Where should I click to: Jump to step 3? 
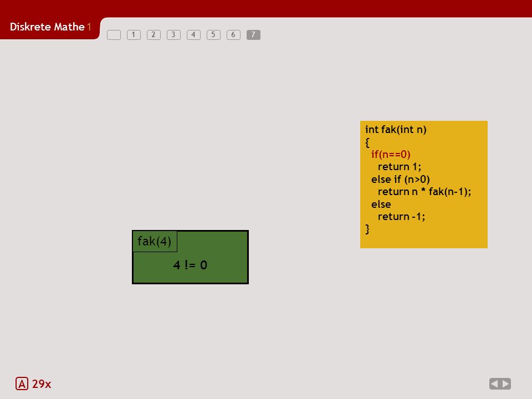pyautogui.click(x=173, y=35)
